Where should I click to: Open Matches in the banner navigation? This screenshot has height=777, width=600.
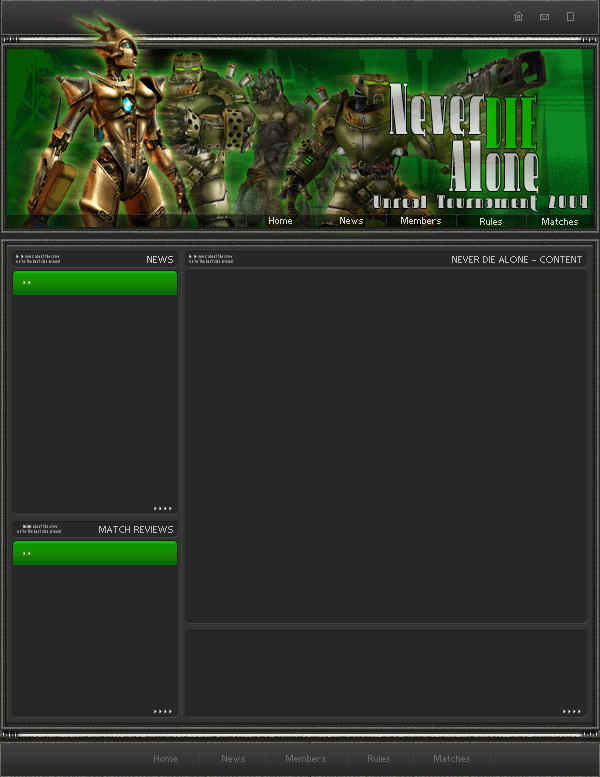(x=559, y=221)
